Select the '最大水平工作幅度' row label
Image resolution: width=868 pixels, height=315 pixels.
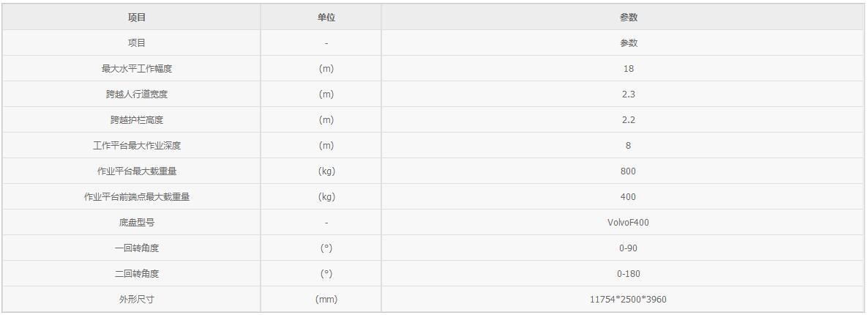coord(137,69)
